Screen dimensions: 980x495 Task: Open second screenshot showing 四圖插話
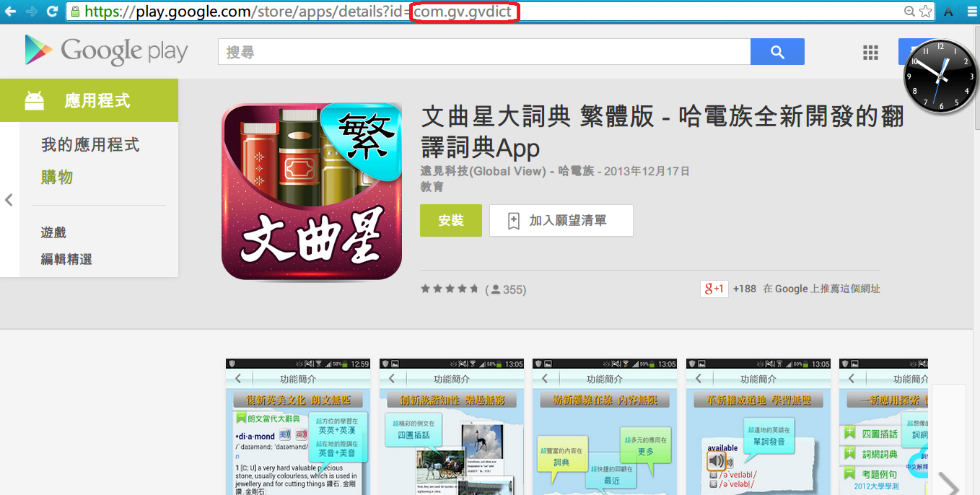tap(451, 426)
